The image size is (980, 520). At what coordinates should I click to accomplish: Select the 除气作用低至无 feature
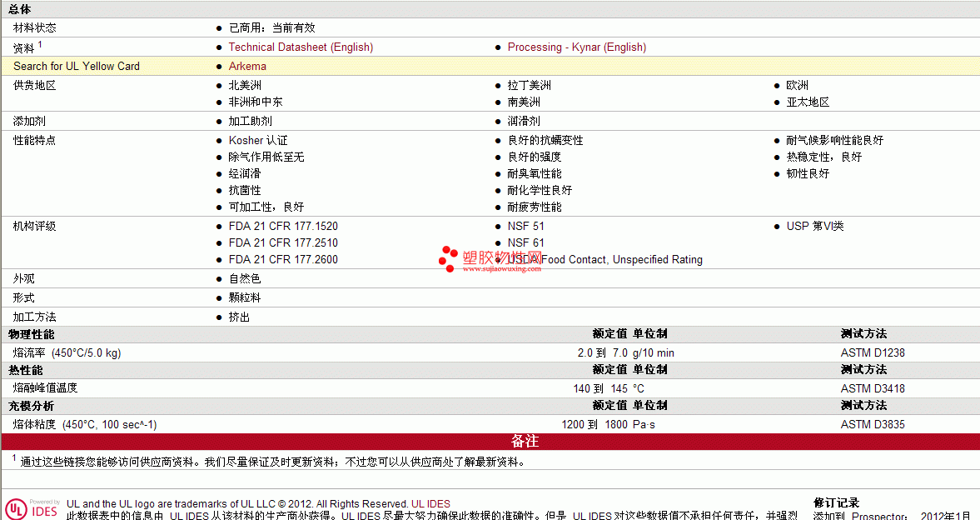click(266, 157)
